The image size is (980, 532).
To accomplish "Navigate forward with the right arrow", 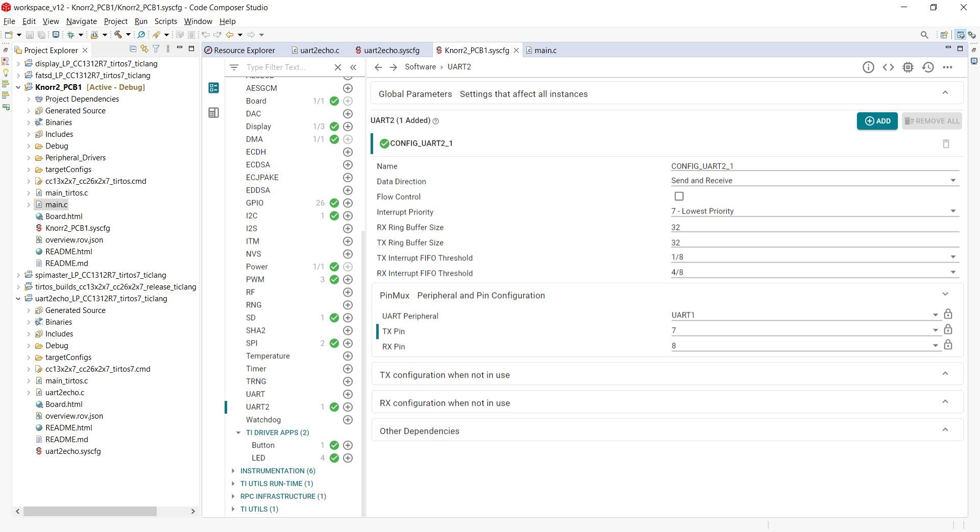I will point(394,67).
